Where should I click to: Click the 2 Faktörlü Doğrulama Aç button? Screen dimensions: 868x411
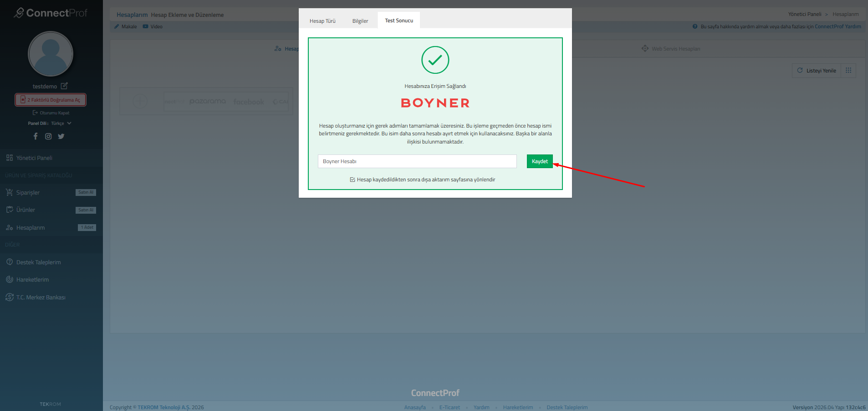coord(51,100)
